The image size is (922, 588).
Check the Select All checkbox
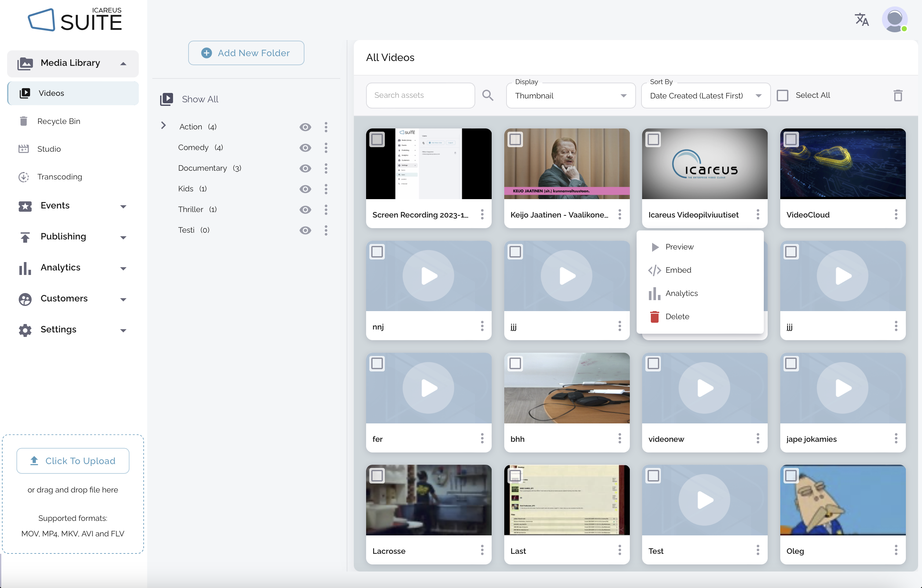click(782, 95)
